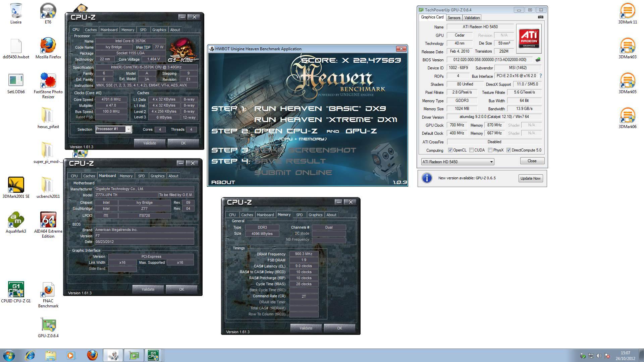This screenshot has height=362, width=644.
Task: Open ucbench2011 folder on desktop
Action: tap(48, 188)
